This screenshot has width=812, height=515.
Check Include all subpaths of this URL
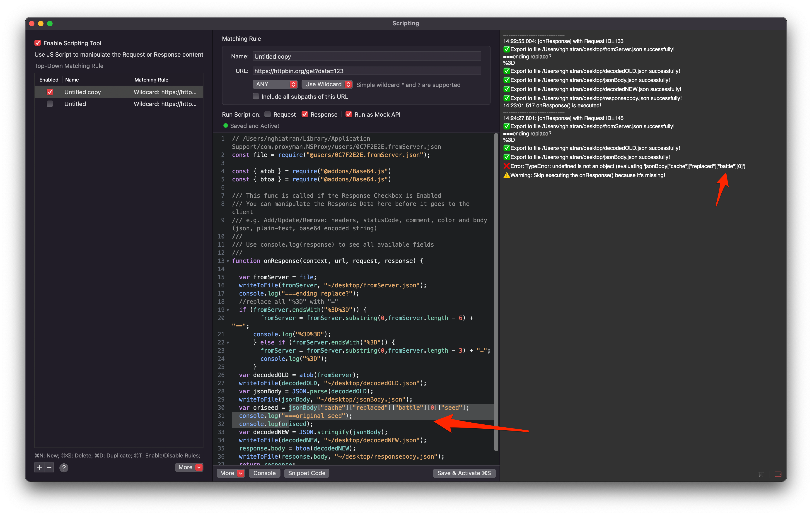click(x=256, y=96)
